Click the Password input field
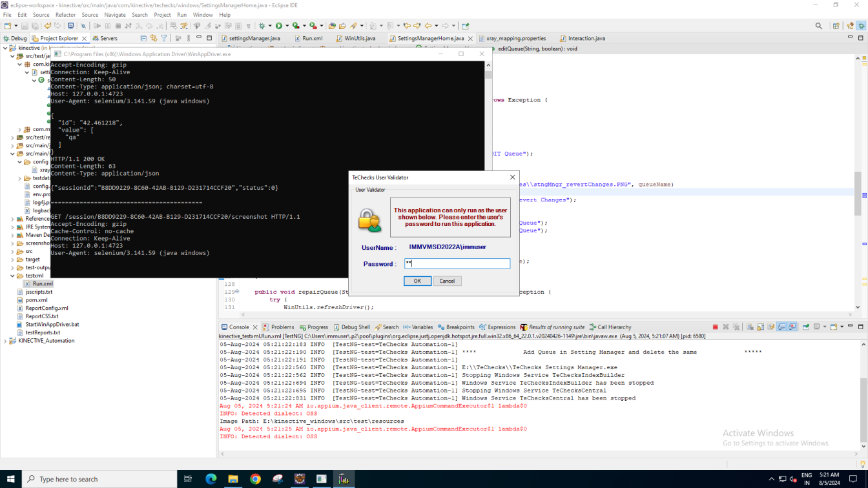 (x=457, y=263)
